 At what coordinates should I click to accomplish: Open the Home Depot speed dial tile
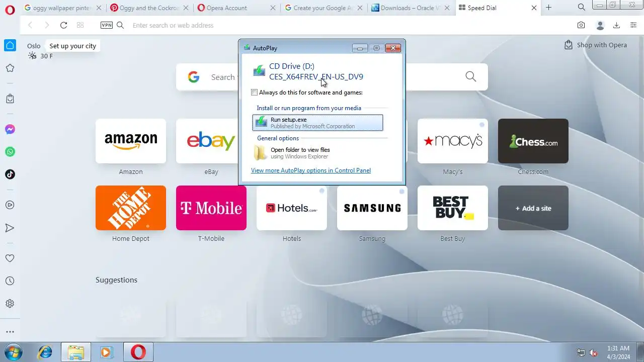131,208
